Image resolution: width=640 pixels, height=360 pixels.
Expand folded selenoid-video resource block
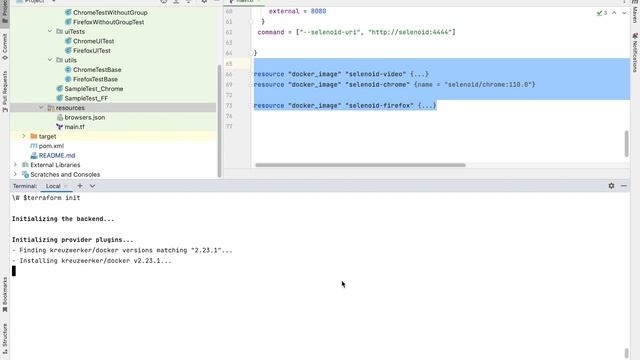coord(420,74)
